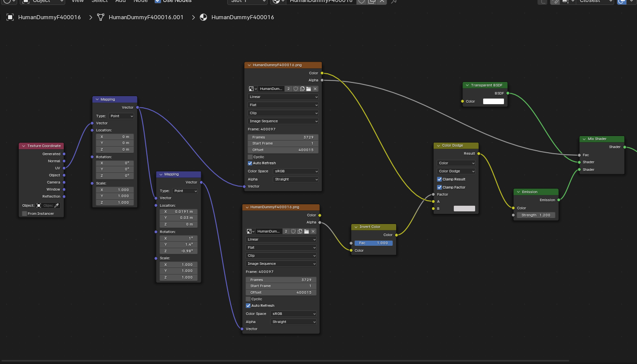Click new-image copy icon in image node feeding Invert Color
This screenshot has width=637, height=364.
[x=301, y=231]
